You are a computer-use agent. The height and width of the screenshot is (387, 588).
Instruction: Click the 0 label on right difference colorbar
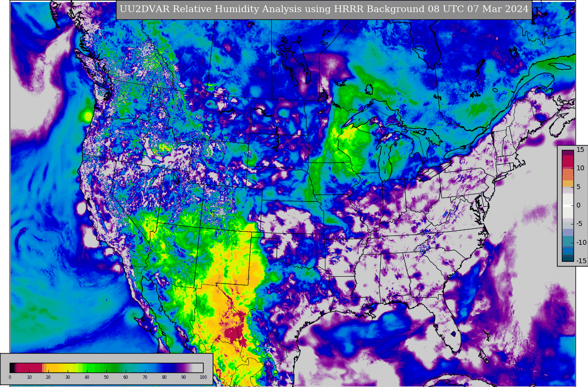tap(578, 205)
